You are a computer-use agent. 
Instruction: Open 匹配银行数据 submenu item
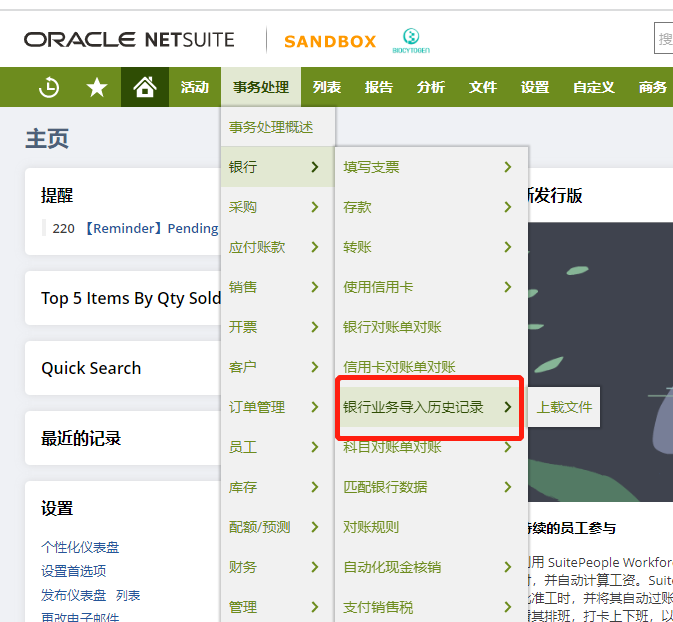431,487
